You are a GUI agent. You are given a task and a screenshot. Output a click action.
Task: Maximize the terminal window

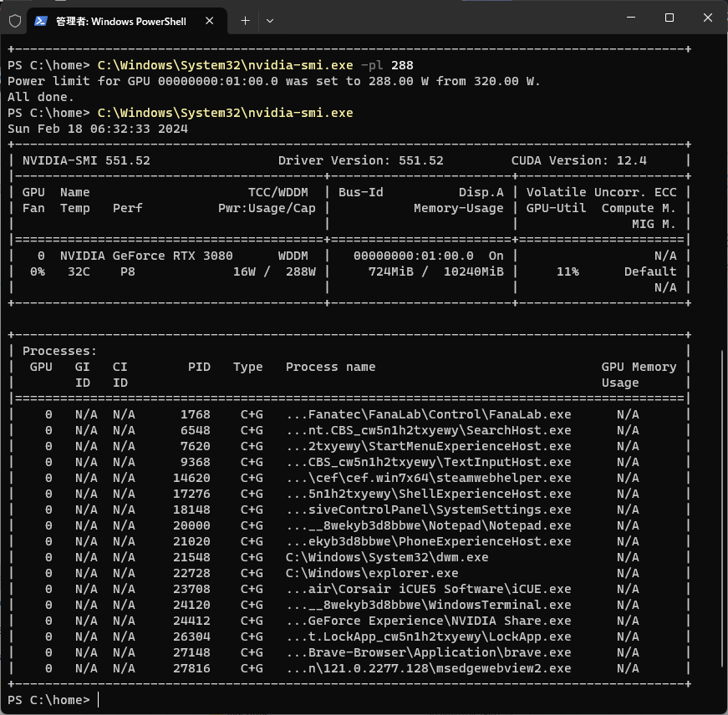click(669, 18)
